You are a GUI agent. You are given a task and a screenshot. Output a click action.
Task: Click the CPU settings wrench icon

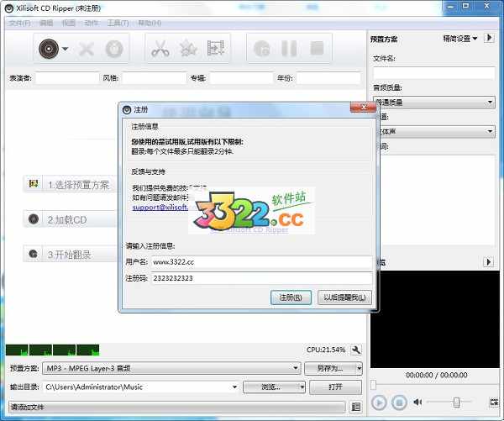[356, 350]
